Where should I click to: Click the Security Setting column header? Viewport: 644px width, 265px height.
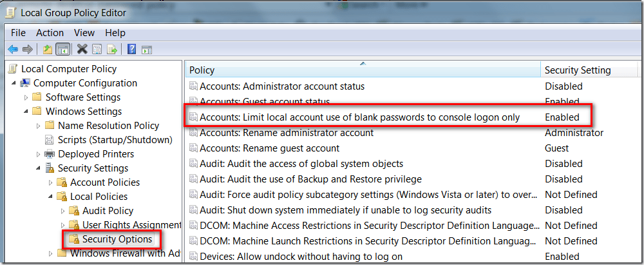(x=578, y=70)
